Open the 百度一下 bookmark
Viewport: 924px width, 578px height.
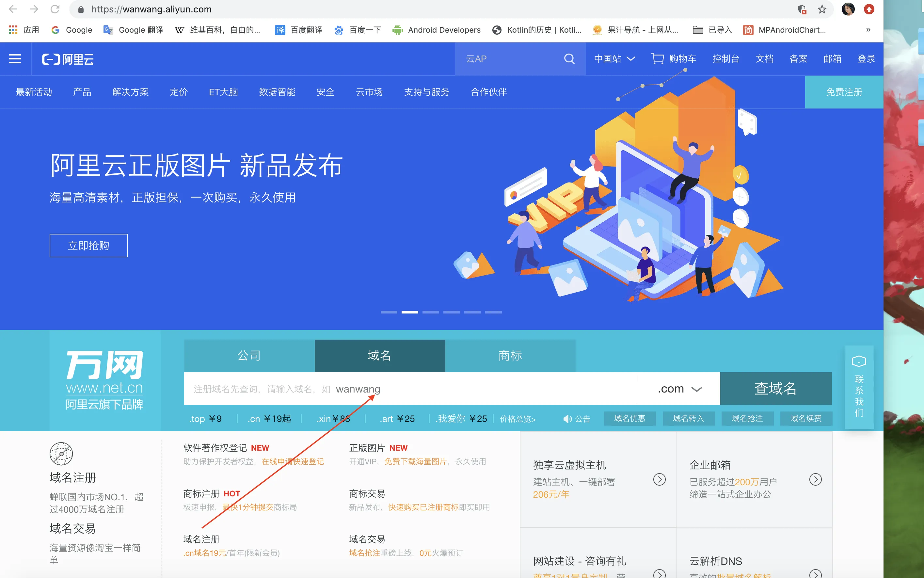coord(357,30)
